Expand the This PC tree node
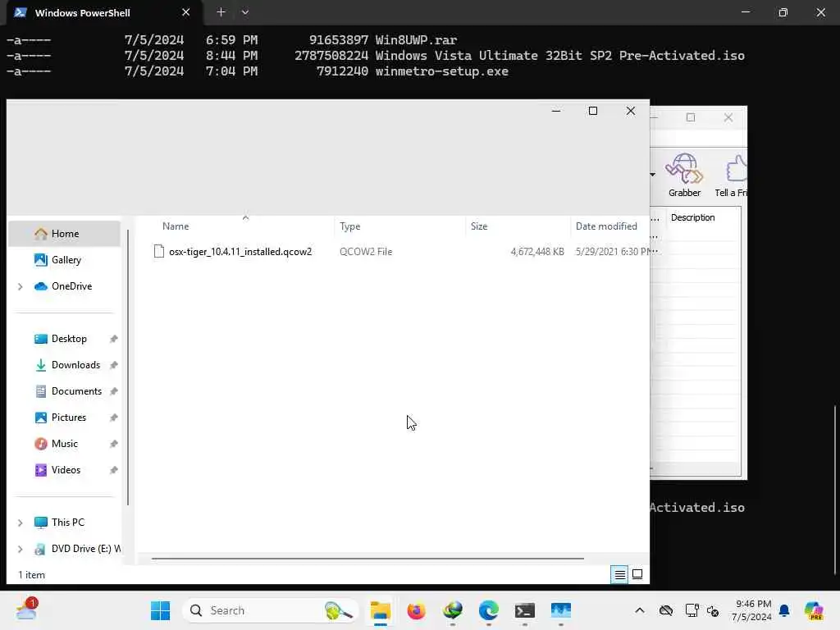This screenshot has height=630, width=840. (x=21, y=523)
